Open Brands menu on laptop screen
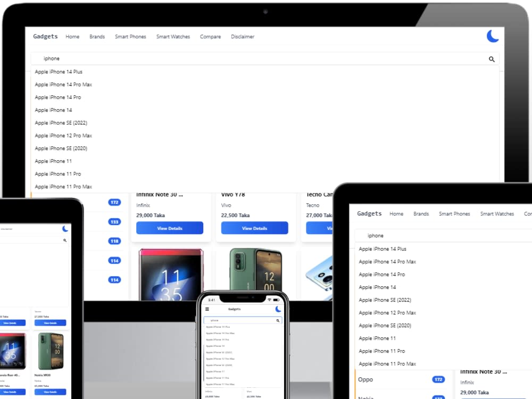The height and width of the screenshot is (399, 532). pyautogui.click(x=97, y=37)
